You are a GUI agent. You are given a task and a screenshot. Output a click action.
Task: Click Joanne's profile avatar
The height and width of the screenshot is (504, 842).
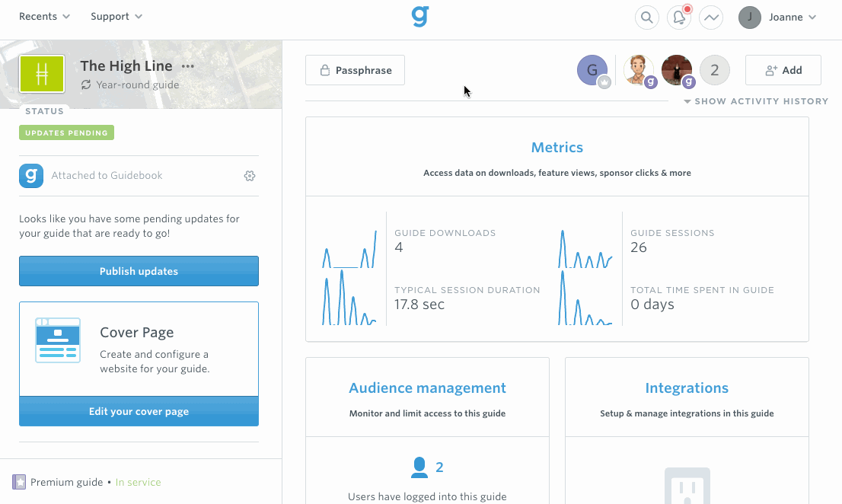tap(750, 18)
